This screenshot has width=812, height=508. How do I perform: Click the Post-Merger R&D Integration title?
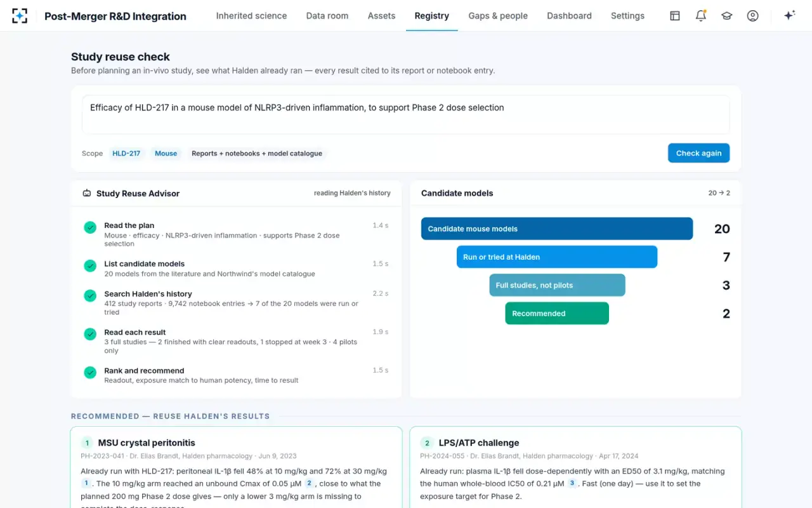115,17
